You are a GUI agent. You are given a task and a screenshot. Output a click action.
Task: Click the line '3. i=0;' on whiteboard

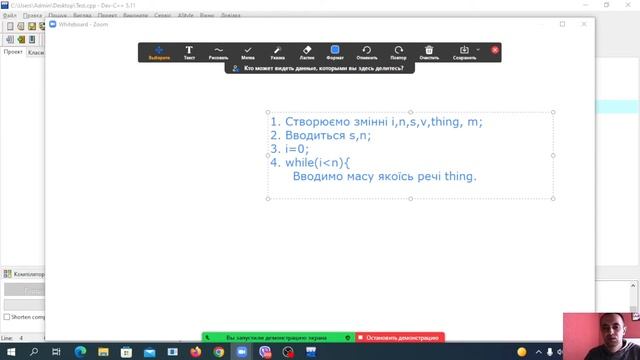point(290,149)
